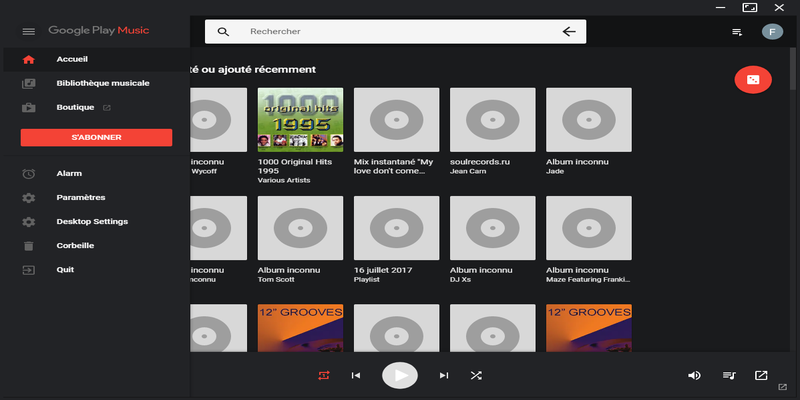Collapse the hamburger menu sidebar
The image size is (800, 400).
tap(29, 32)
